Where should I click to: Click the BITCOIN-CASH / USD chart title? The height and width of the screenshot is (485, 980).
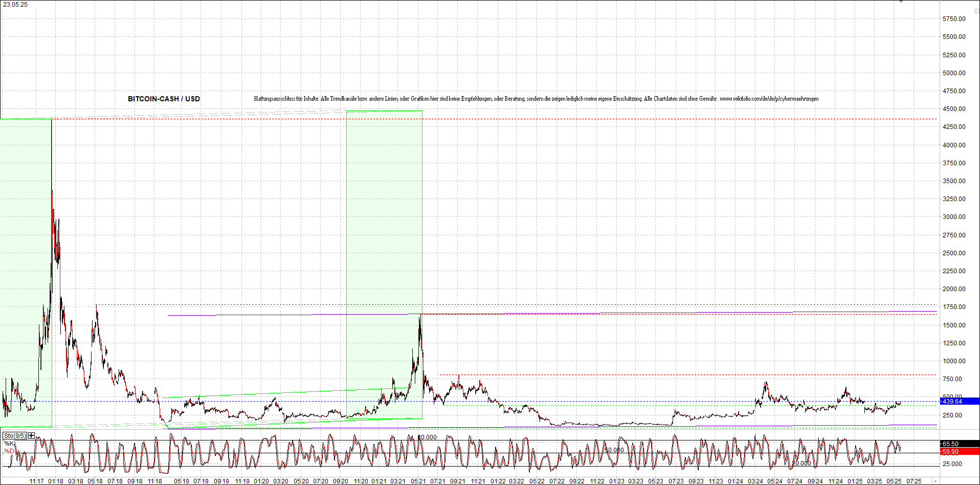click(164, 99)
